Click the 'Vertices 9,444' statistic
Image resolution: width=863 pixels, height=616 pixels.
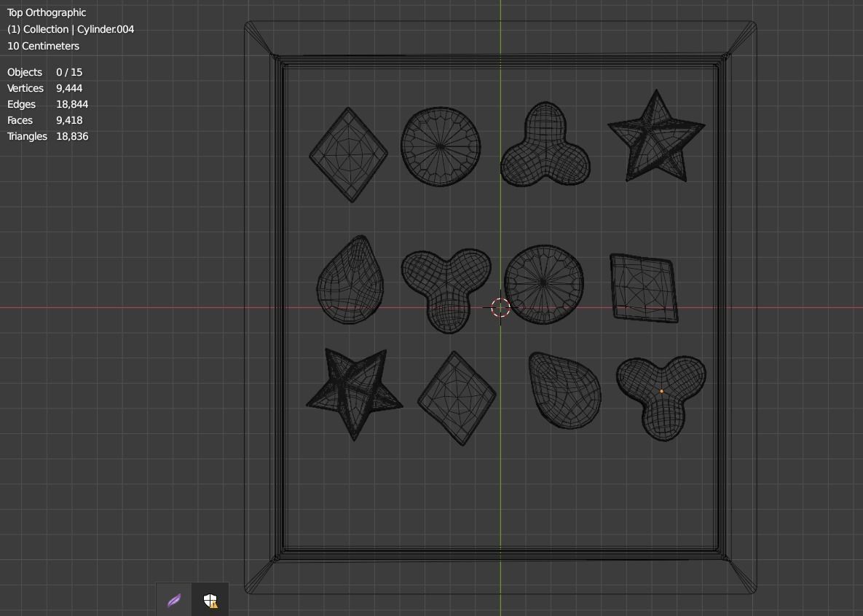pos(44,88)
